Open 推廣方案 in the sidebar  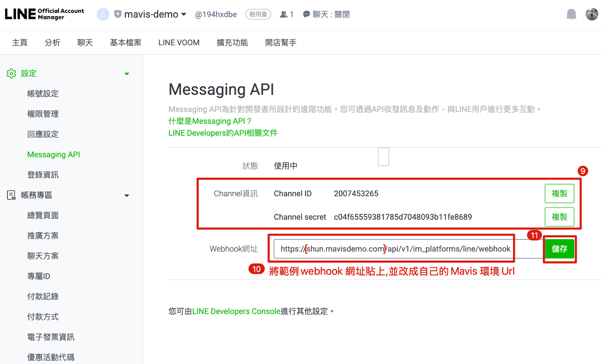pos(43,236)
